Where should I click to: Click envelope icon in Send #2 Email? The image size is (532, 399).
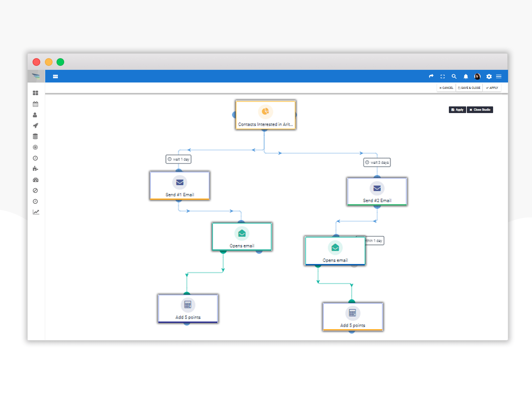[377, 188]
